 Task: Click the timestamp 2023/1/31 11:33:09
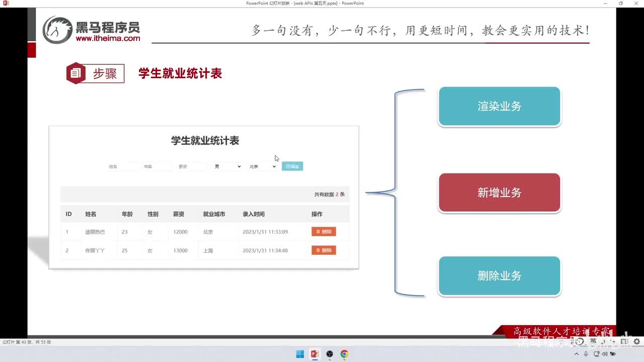pyautogui.click(x=265, y=232)
